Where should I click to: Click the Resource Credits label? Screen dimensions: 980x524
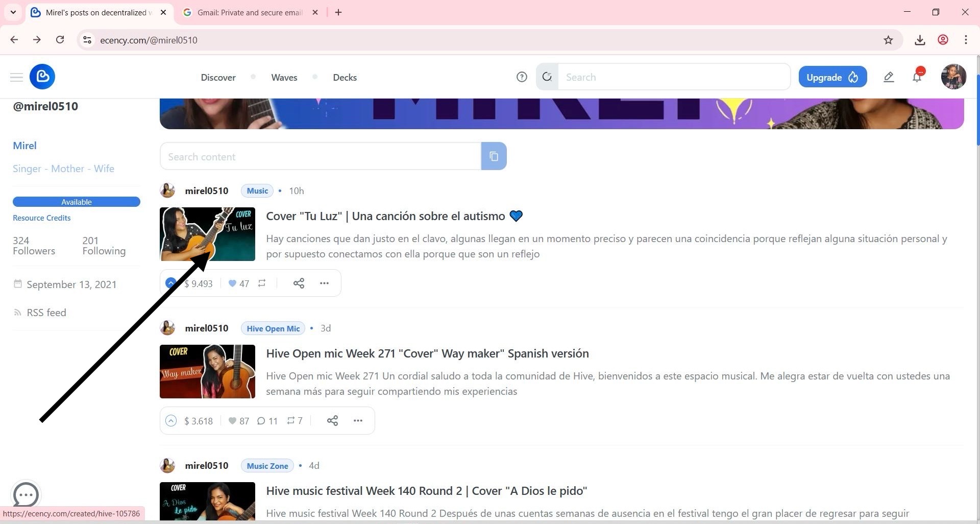pyautogui.click(x=42, y=218)
